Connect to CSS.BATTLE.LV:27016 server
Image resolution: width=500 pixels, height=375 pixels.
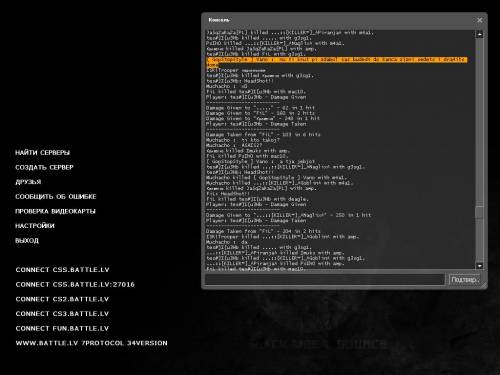coord(75,284)
